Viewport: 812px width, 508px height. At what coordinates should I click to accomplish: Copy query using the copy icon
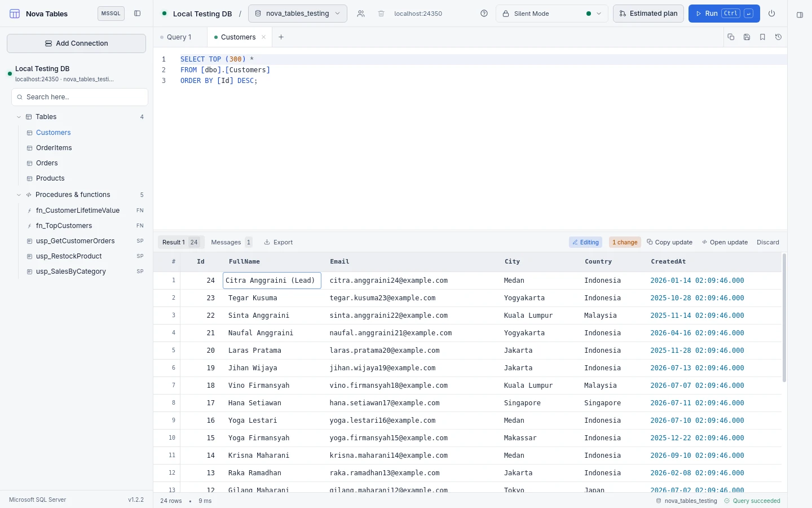(731, 37)
